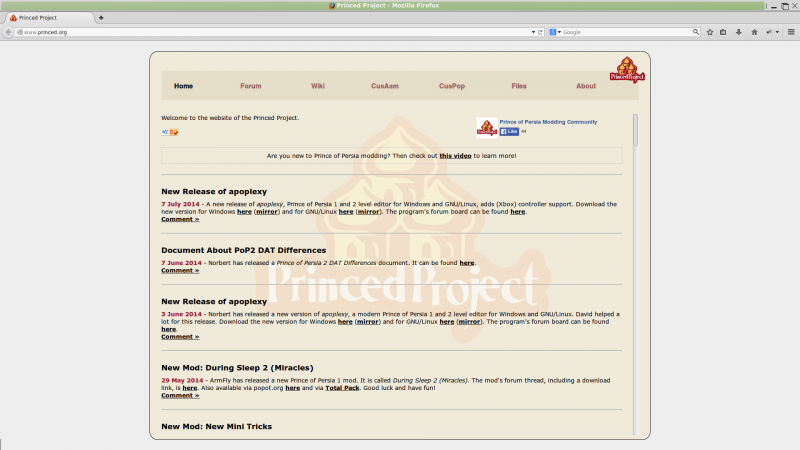The width and height of the screenshot is (800, 450).
Task: Click GNU/Linux 'mirror' link in 3 June post
Action: [x=469, y=322]
